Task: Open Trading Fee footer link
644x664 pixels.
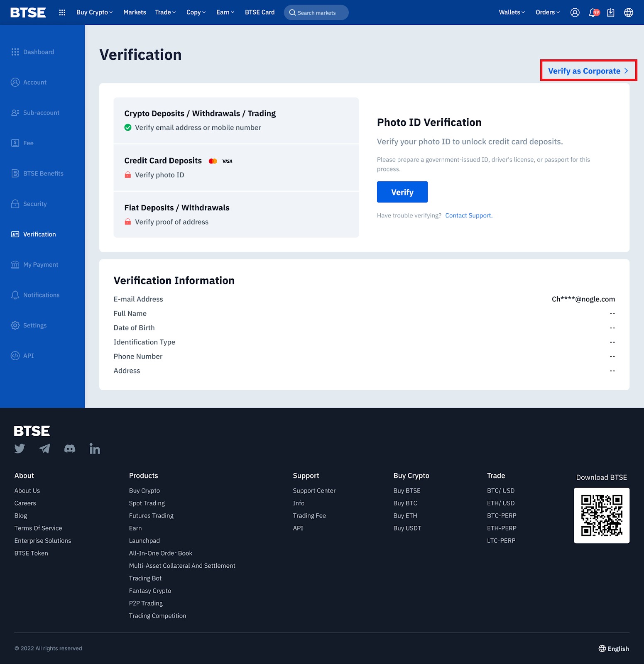Action: point(309,515)
